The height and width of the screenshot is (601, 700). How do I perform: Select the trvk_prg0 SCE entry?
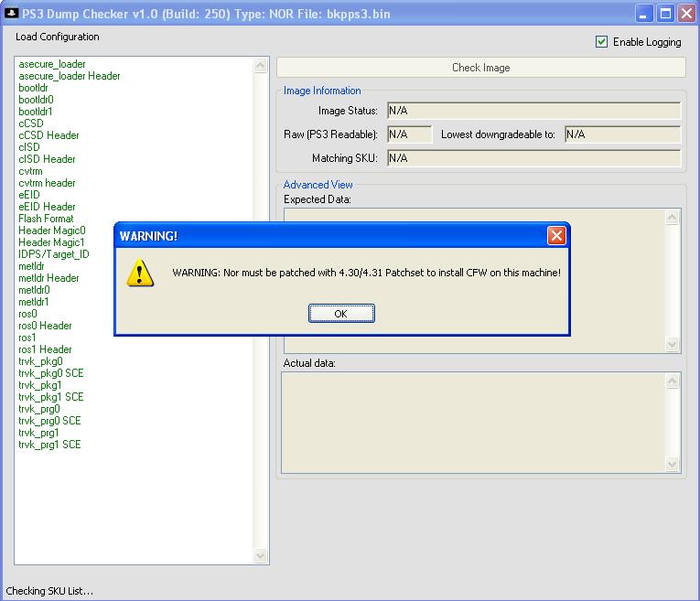tap(49, 421)
